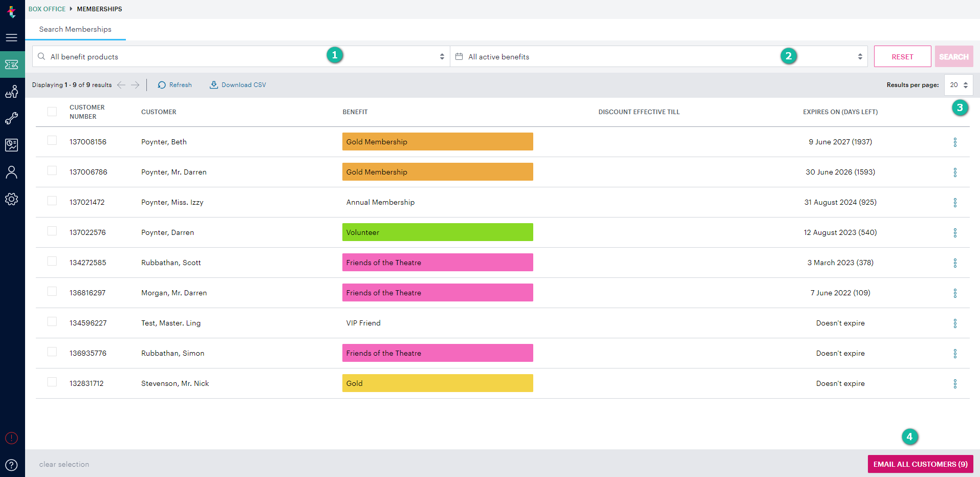This screenshot has width=980, height=477.
Task: Click Email All Customers (9) button
Action: pyautogui.click(x=920, y=464)
